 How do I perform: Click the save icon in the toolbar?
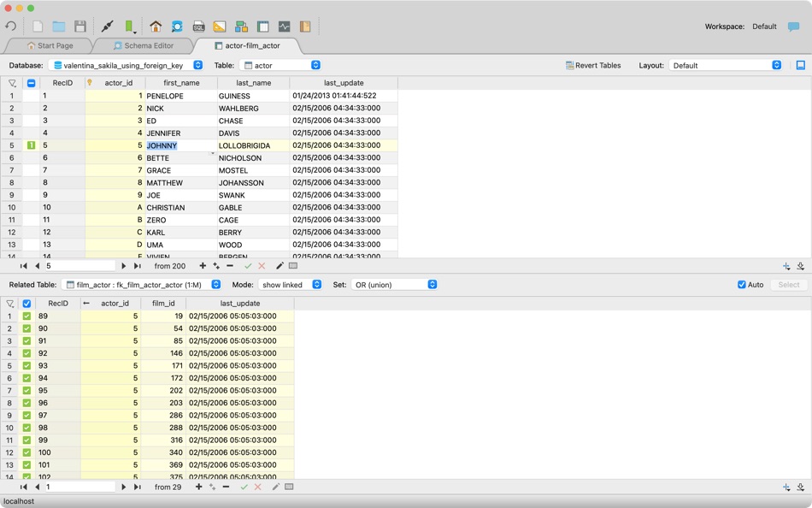79,27
